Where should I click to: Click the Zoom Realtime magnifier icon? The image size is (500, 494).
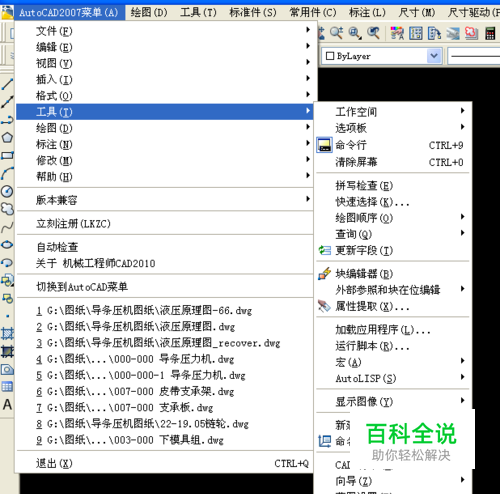[336, 33]
